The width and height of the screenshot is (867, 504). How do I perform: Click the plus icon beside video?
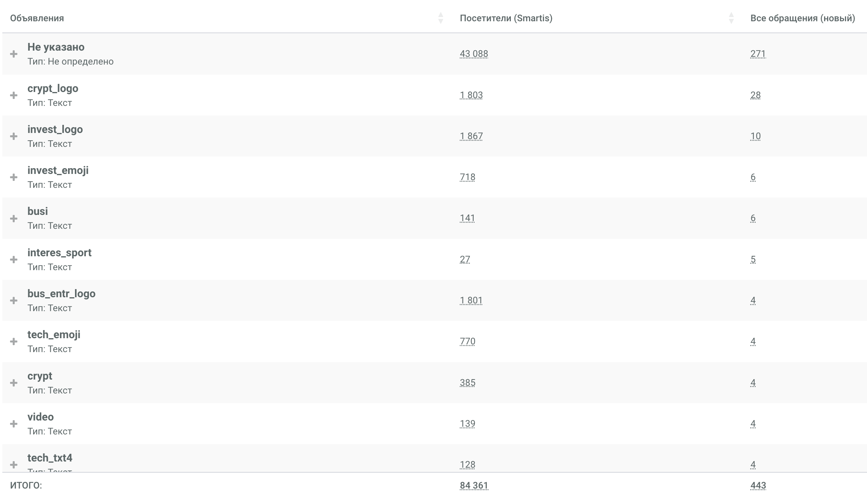(14, 424)
